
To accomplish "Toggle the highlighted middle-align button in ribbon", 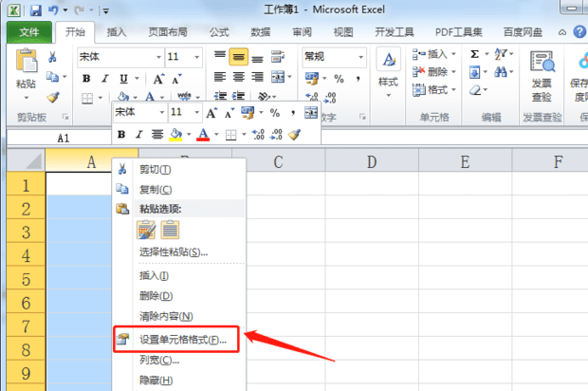I will click(x=238, y=57).
